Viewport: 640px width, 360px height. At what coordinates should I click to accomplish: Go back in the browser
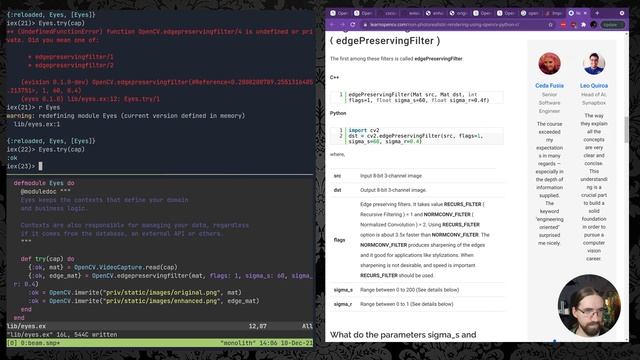(332, 25)
